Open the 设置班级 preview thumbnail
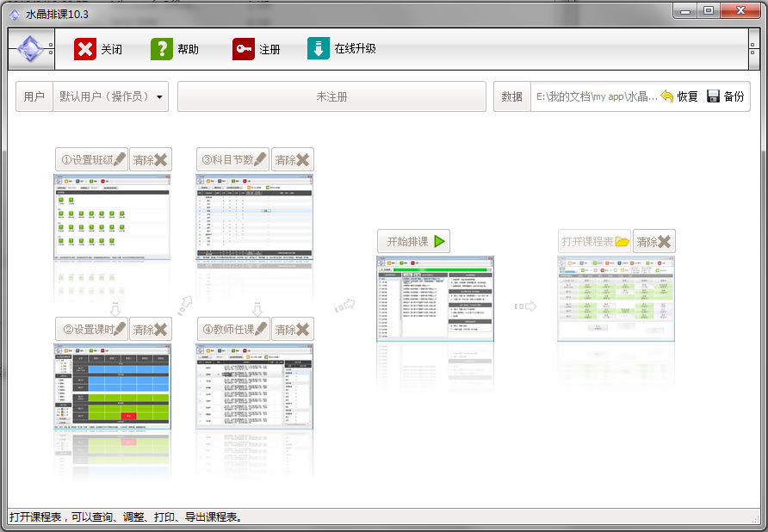This screenshot has width=768, height=532. (x=112, y=217)
